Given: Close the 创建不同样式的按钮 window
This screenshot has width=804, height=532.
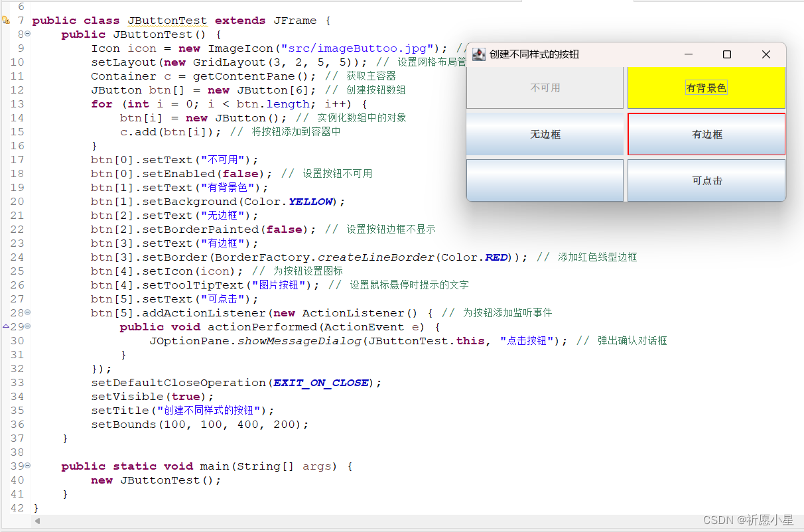Looking at the screenshot, I should click(x=766, y=54).
